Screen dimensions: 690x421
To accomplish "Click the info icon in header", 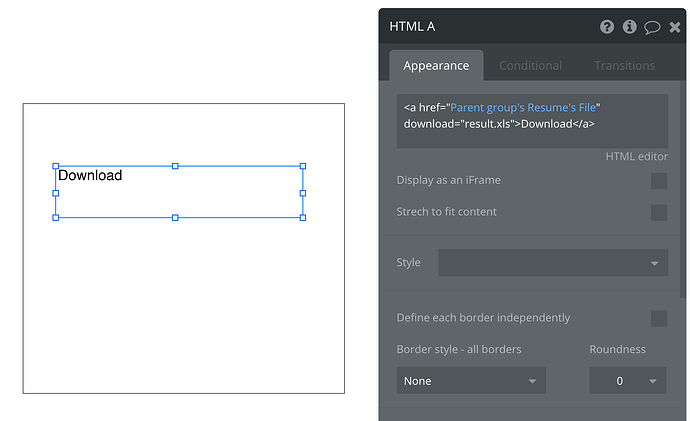I will pos(630,27).
